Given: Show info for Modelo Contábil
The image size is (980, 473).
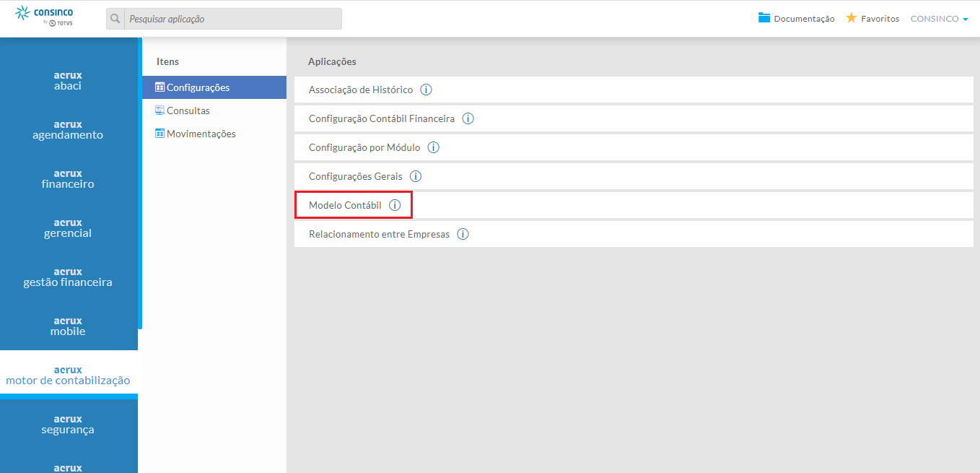Looking at the screenshot, I should [395, 205].
